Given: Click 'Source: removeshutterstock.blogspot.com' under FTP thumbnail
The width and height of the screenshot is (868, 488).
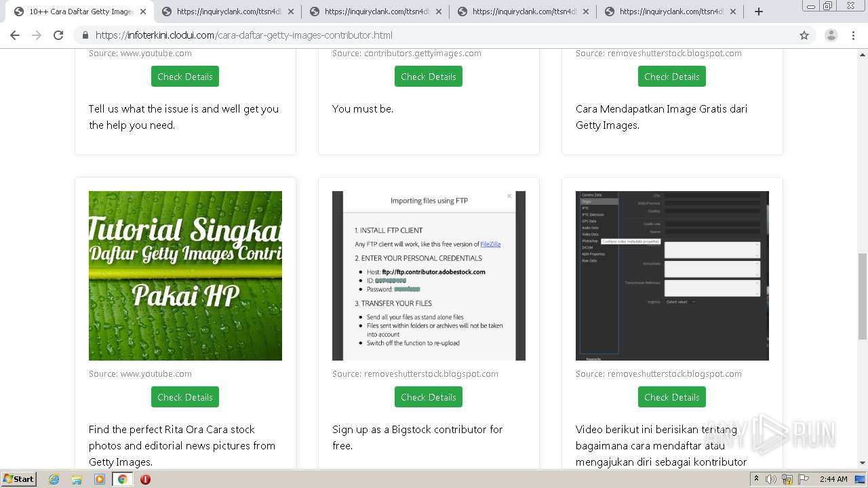Looking at the screenshot, I should tap(415, 373).
